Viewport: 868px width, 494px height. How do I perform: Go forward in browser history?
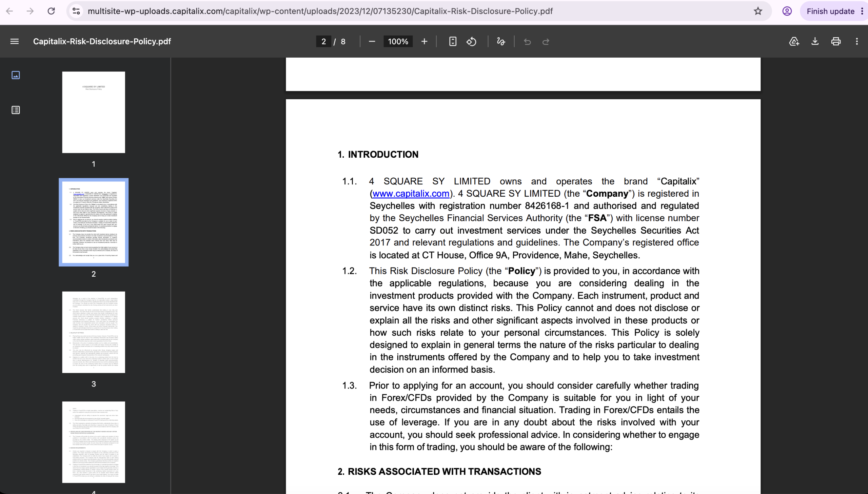(x=30, y=11)
